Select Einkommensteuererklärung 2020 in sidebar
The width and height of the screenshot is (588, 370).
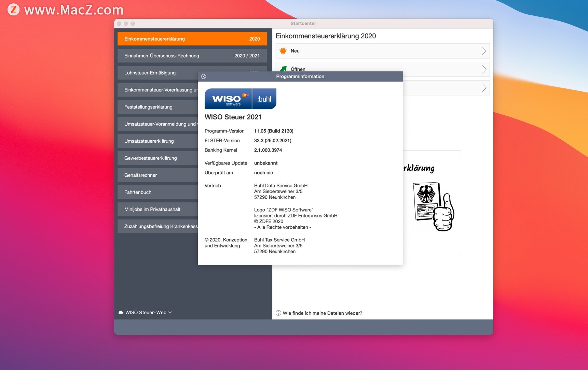(192, 39)
